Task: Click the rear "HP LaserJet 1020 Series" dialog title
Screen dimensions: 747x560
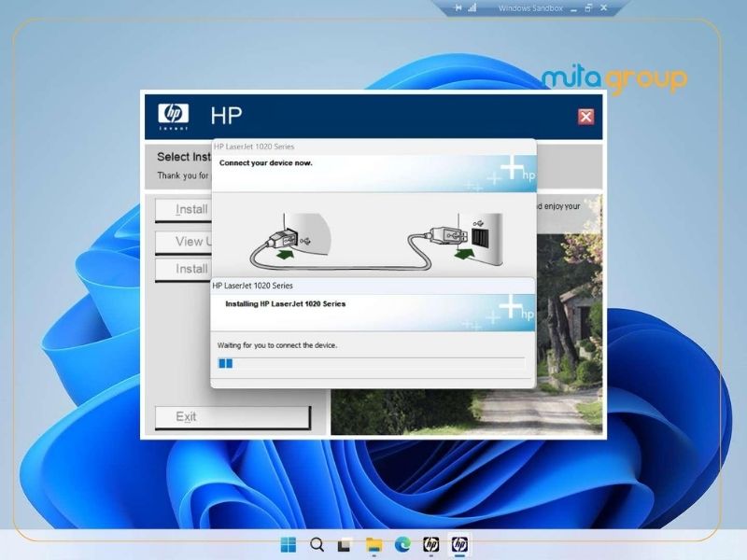Action: (x=254, y=147)
